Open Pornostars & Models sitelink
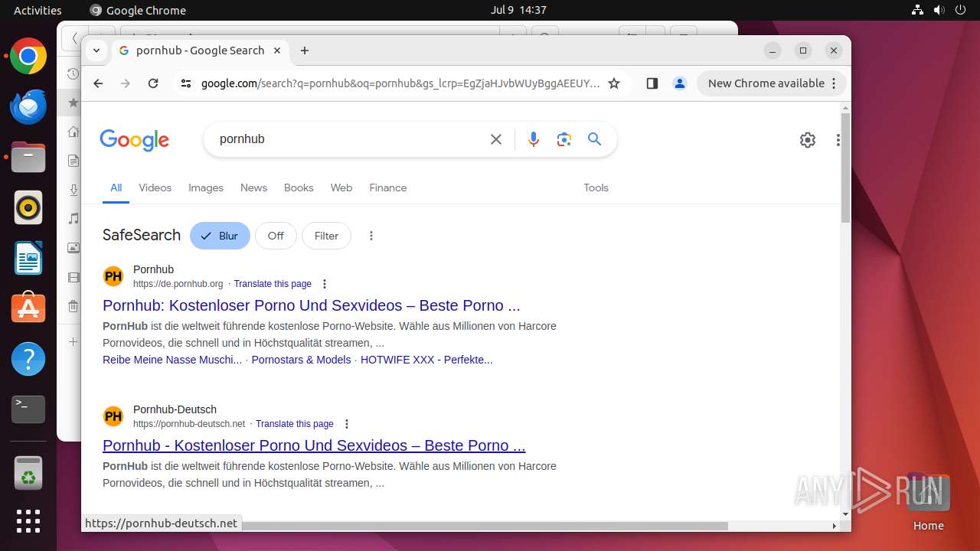This screenshot has width=980, height=551. pyautogui.click(x=301, y=360)
